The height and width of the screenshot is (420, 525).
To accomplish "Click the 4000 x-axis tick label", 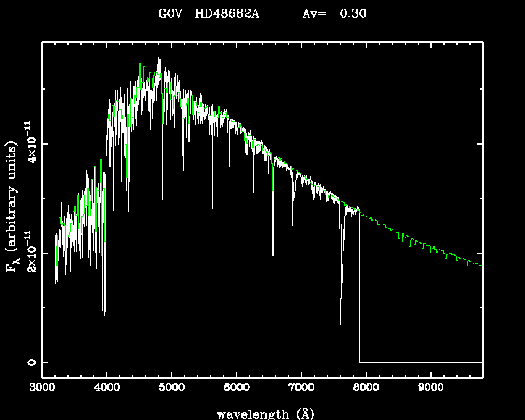I will click(107, 388).
